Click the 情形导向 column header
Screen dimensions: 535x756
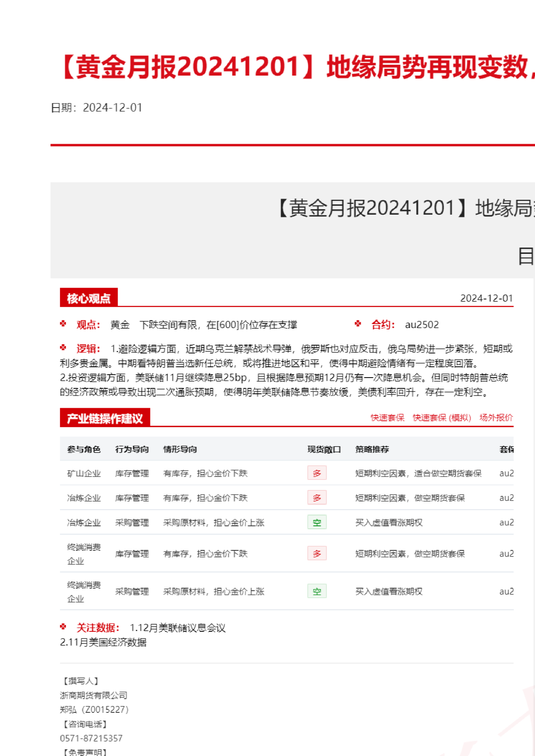click(180, 449)
